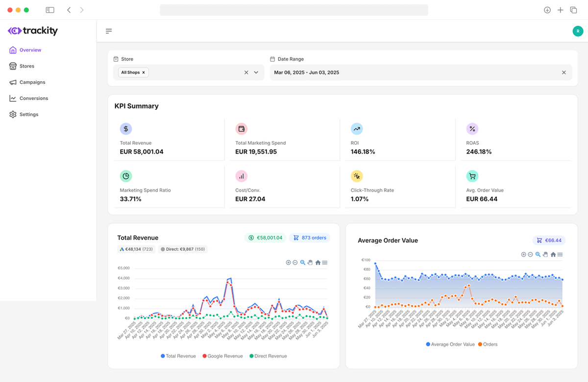588x382 pixels.
Task: Zoom in on Average Order Value chart
Action: pyautogui.click(x=523, y=255)
